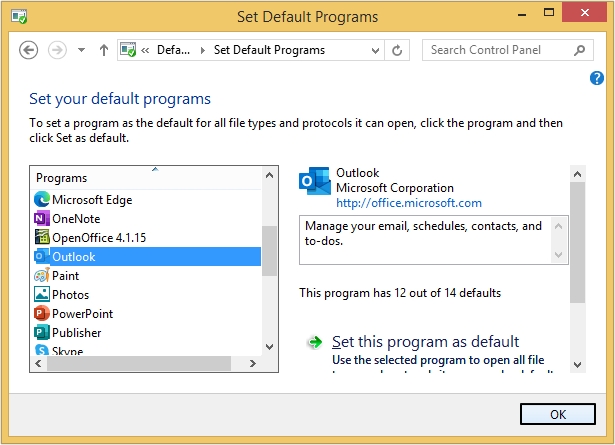Click the Forward navigation arrow

coord(57,50)
